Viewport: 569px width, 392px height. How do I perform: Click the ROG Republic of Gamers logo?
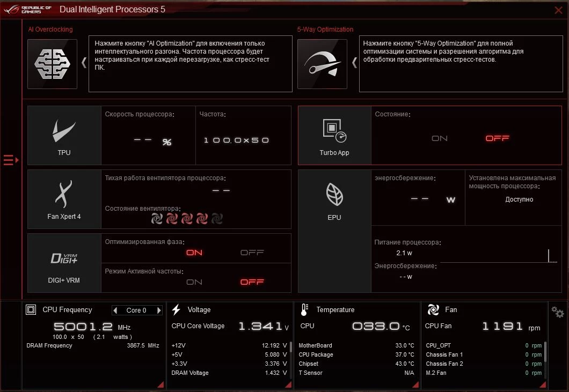click(28, 10)
